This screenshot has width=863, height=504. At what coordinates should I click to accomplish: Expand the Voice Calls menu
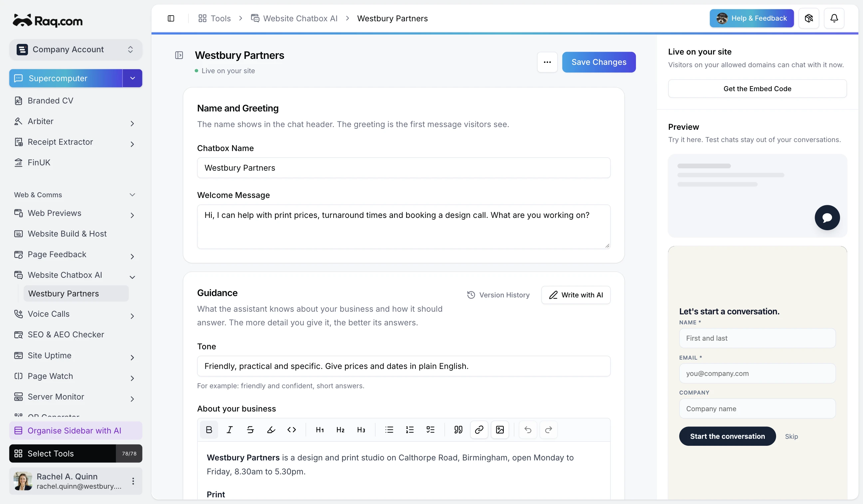coord(132,316)
